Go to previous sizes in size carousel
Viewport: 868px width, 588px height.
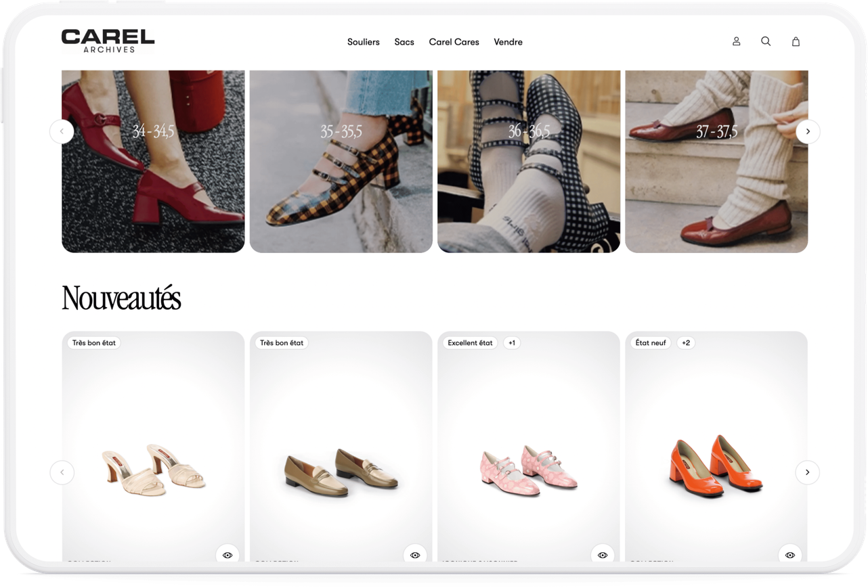(x=62, y=131)
